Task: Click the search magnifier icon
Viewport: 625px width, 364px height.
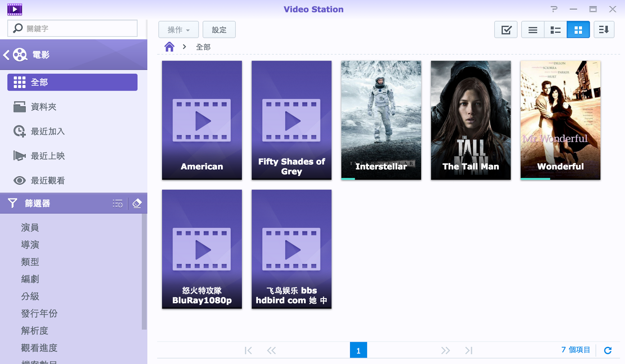Action: 18,28
